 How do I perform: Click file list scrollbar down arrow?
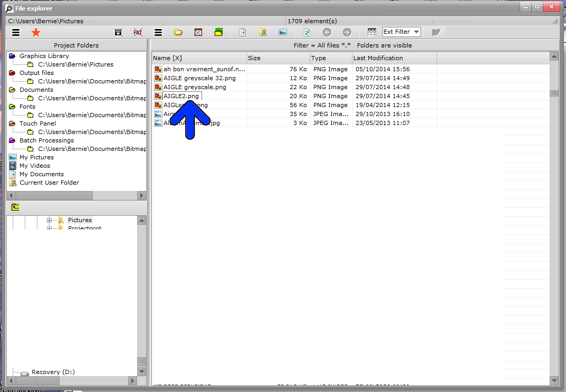[554, 380]
